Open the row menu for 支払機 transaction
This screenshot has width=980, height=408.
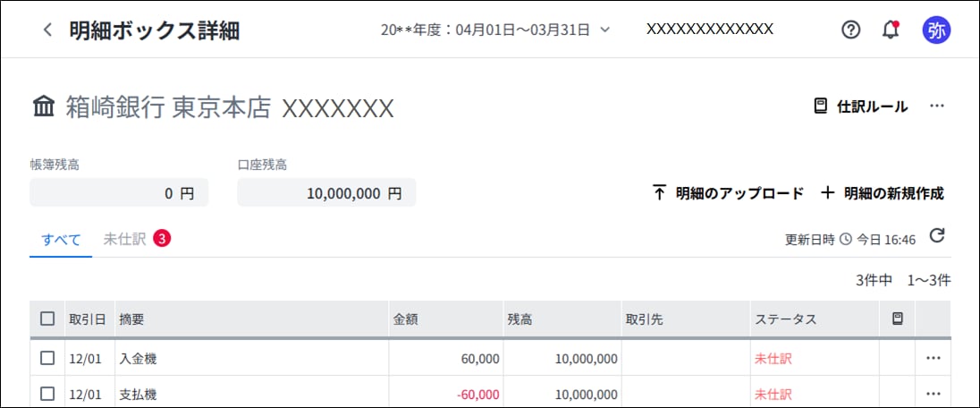click(934, 394)
